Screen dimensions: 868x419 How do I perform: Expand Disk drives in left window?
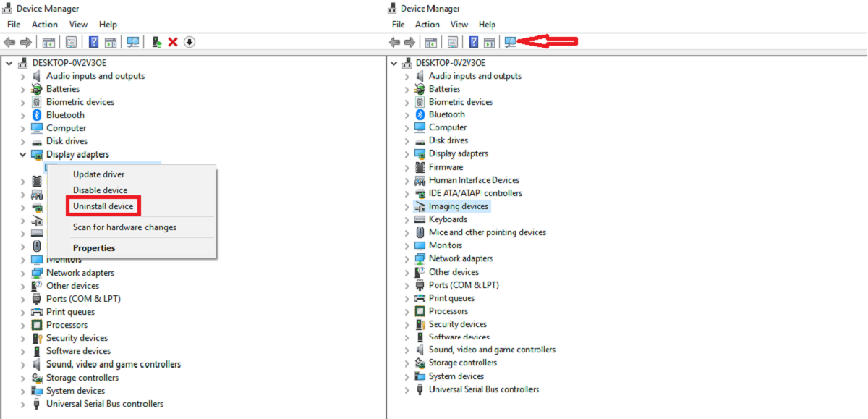click(22, 141)
